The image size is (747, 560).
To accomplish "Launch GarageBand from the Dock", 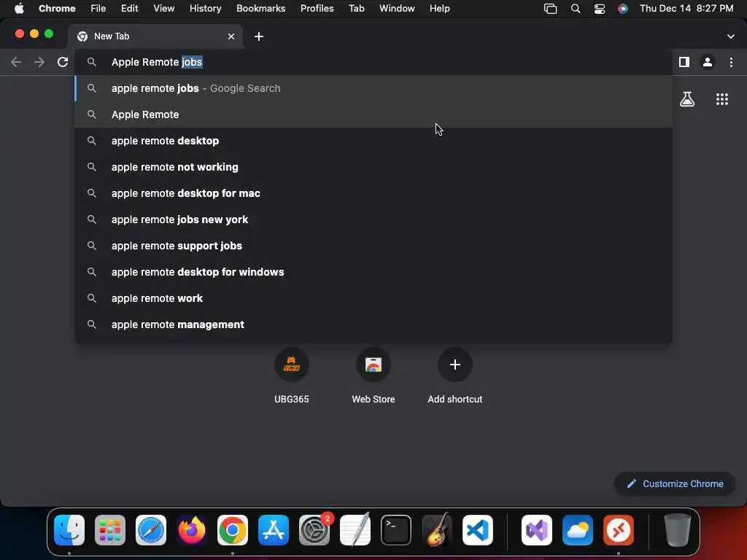I will coord(437,530).
